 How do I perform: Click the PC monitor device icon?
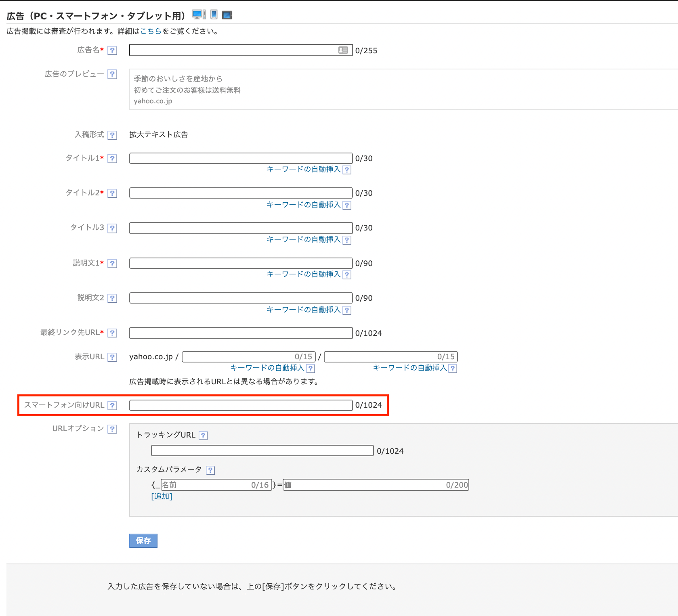[x=199, y=15]
